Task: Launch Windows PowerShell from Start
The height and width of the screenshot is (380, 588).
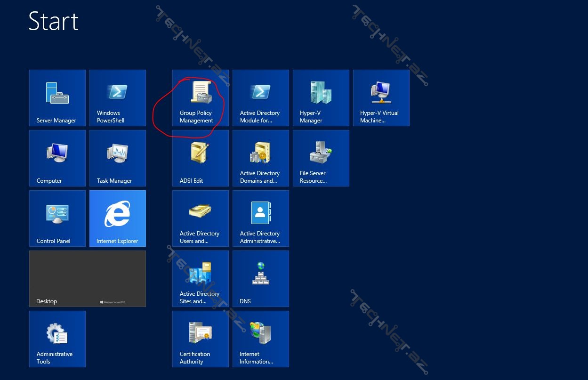Action: (118, 98)
